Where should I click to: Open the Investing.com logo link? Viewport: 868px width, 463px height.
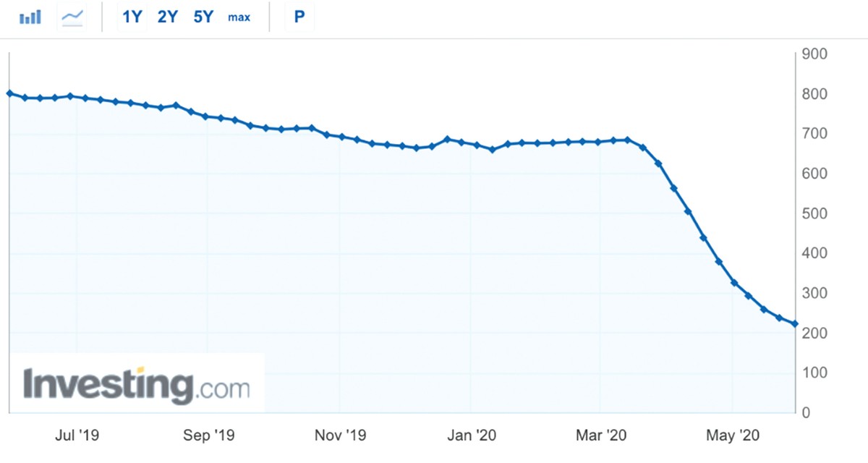click(137, 384)
